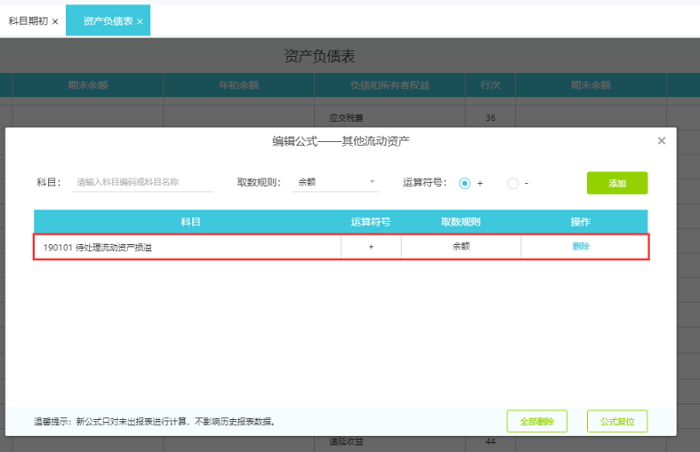Click the 温馨提示 notice text

pyautogui.click(x=154, y=421)
